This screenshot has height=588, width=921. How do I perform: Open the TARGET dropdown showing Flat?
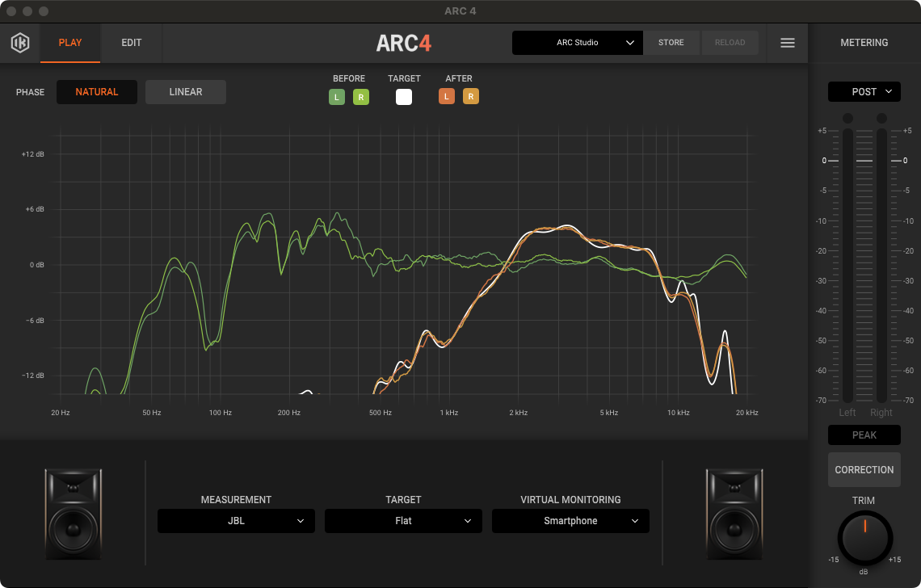(403, 521)
